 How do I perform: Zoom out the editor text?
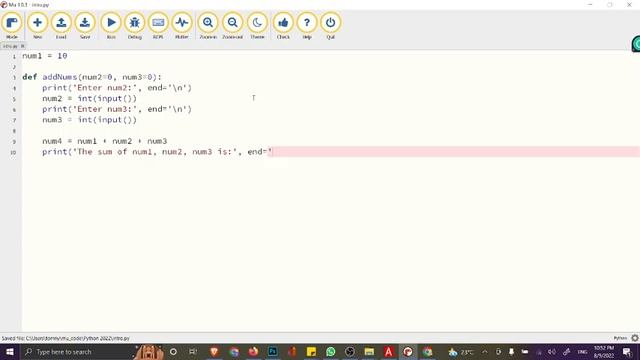tap(233, 26)
